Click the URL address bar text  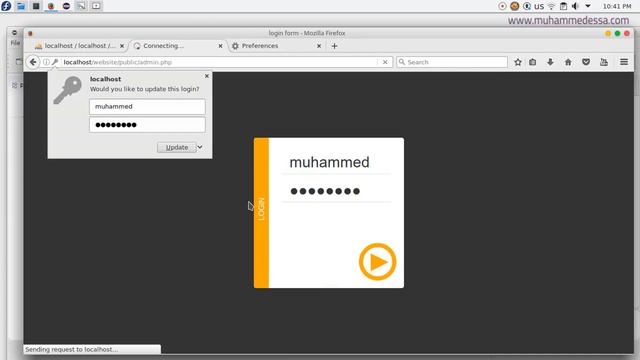[x=118, y=62]
